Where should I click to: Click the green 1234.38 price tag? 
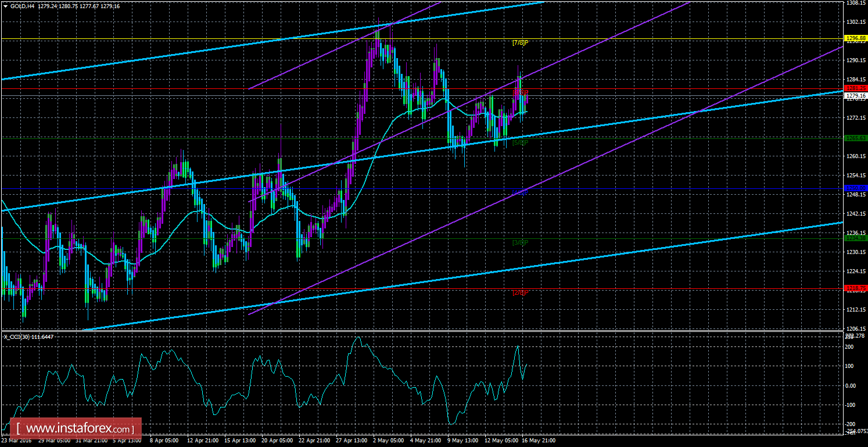(857, 238)
